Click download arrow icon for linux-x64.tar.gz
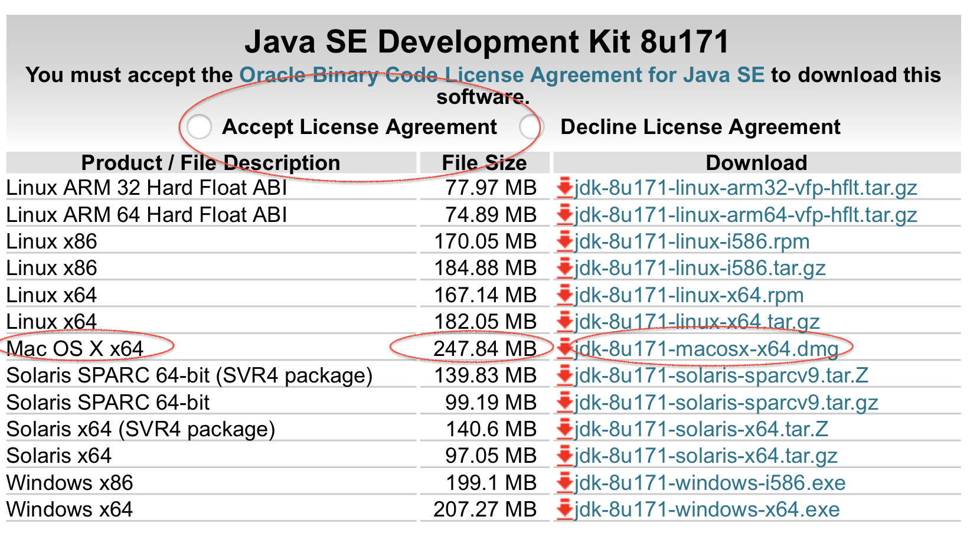980x536 pixels. tap(565, 322)
